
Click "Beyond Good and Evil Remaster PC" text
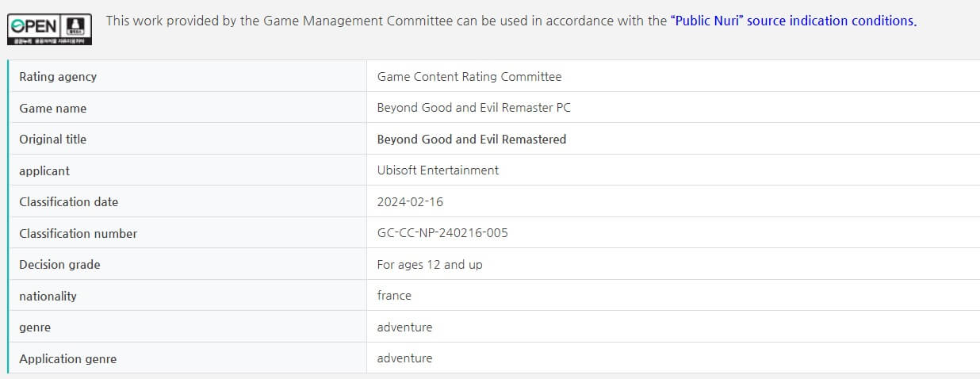(473, 108)
